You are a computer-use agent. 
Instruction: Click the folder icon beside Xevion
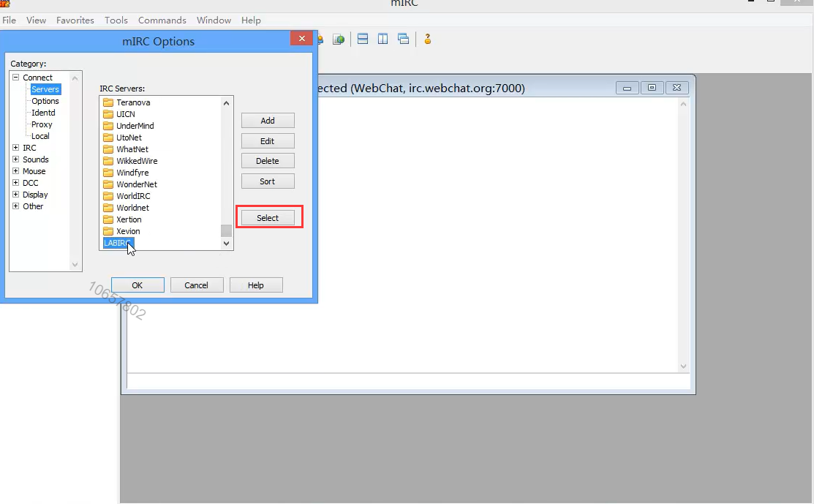pyautogui.click(x=108, y=231)
